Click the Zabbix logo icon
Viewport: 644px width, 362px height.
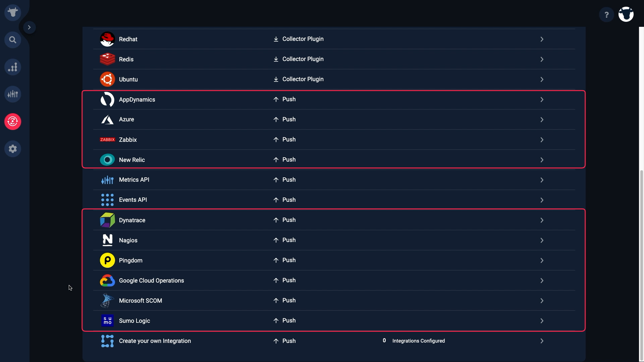(x=107, y=140)
